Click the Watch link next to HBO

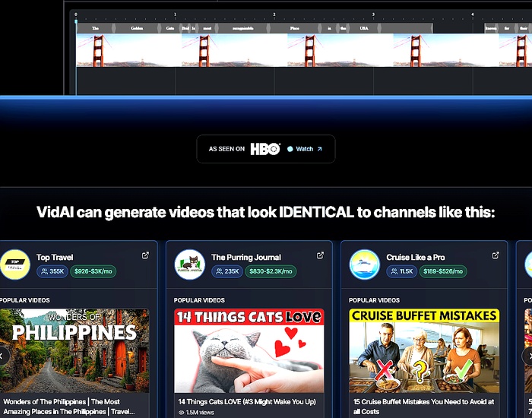304,149
